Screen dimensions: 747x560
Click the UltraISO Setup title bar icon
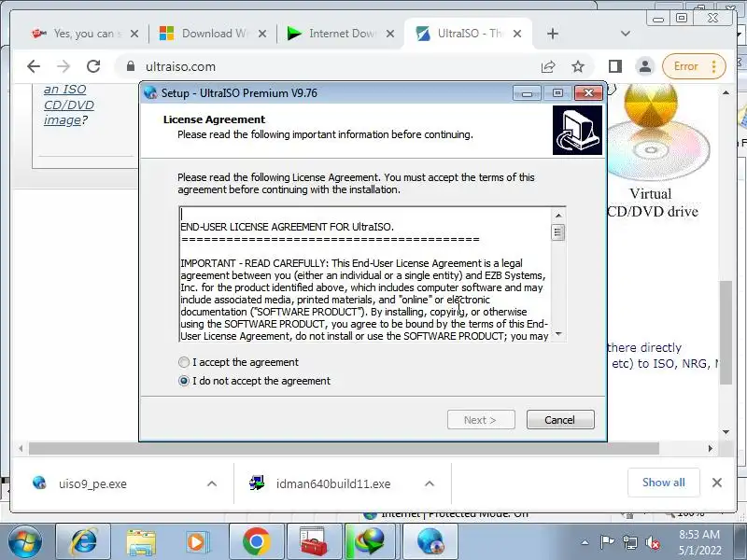click(x=150, y=92)
